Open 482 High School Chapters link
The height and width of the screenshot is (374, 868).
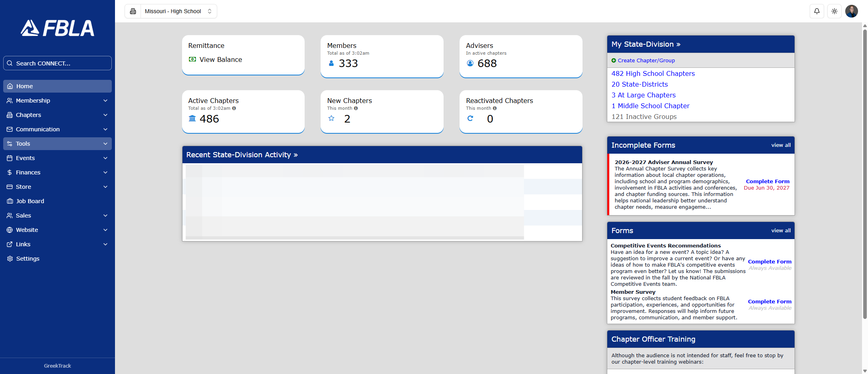(x=653, y=73)
